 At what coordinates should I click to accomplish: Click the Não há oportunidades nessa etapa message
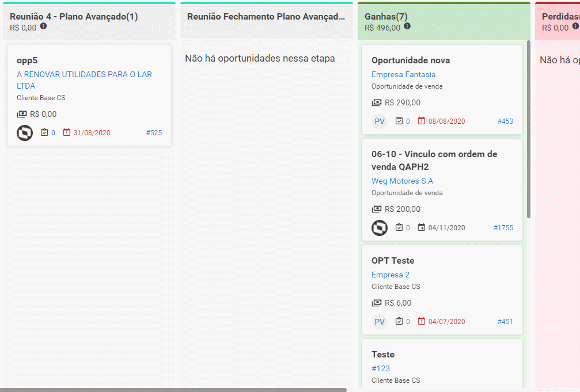click(260, 59)
